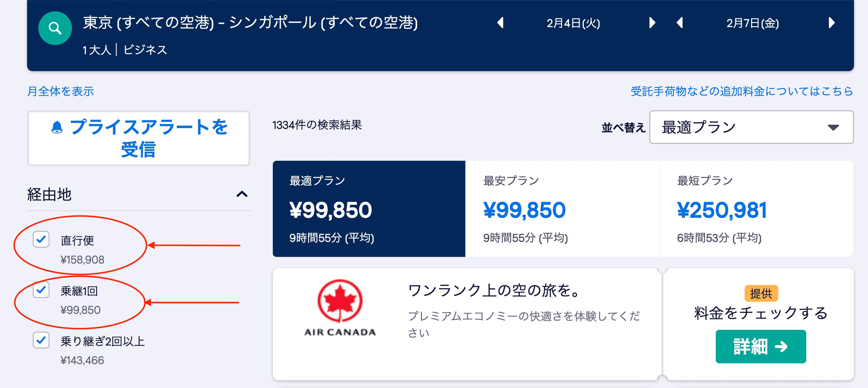
Task: Go to earlier return date before 2月7日(金)
Action: tap(680, 23)
